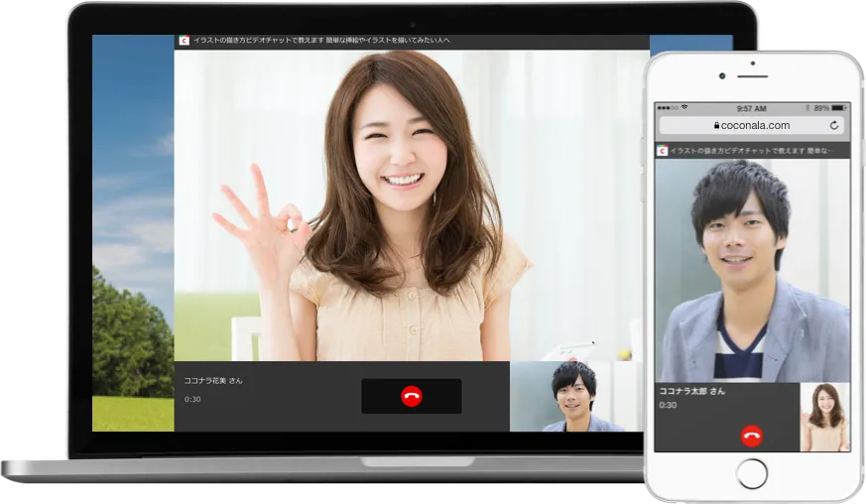The image size is (866, 504).
Task: Click the laptop title text イラストの描き方
Action: 221,41
